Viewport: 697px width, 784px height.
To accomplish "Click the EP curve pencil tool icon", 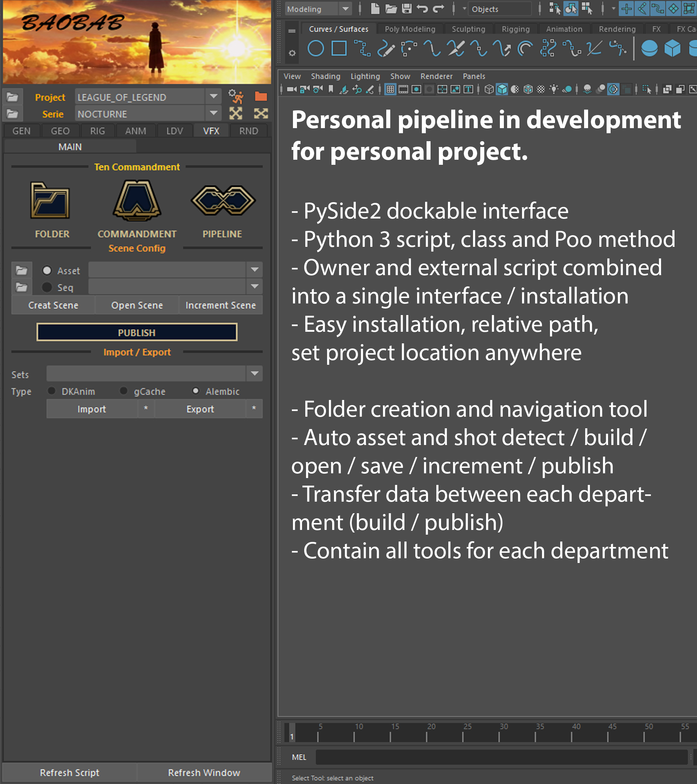I will coord(386,49).
